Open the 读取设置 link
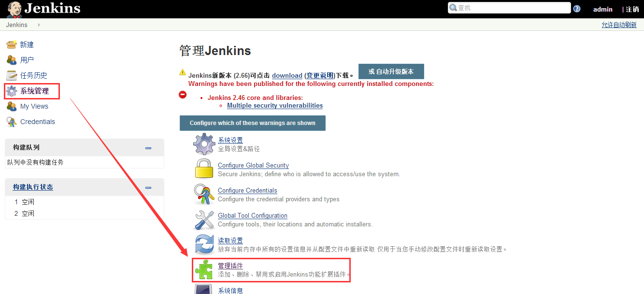 230,240
